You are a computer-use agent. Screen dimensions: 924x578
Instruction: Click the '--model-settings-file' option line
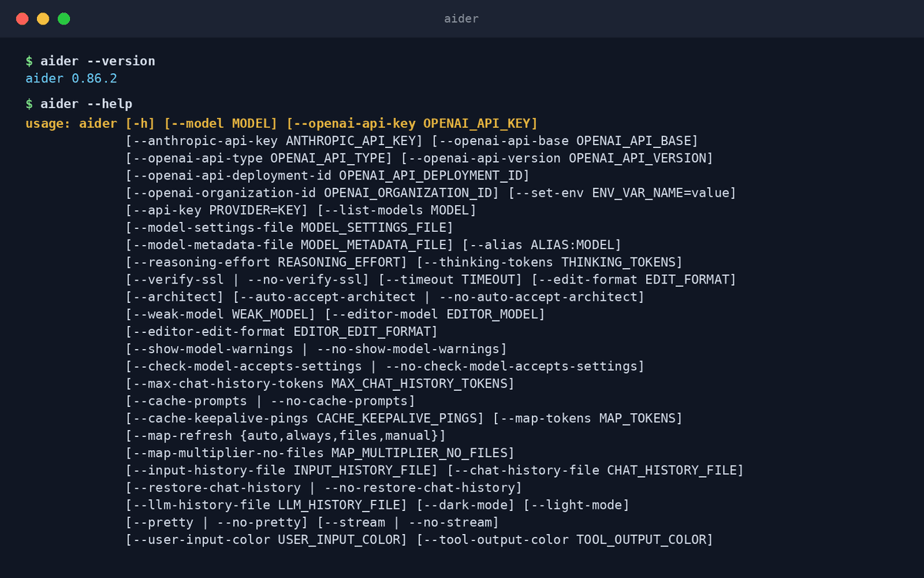pyautogui.click(x=290, y=227)
